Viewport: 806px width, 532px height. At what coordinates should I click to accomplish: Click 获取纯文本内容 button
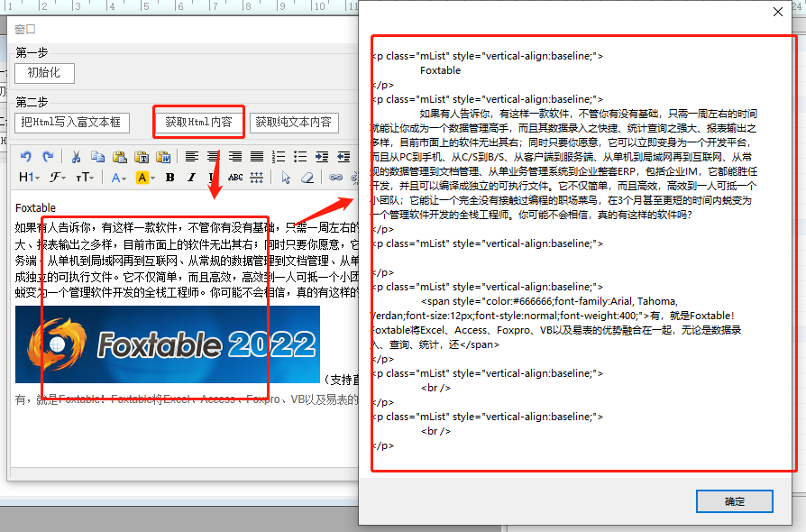[x=294, y=123]
